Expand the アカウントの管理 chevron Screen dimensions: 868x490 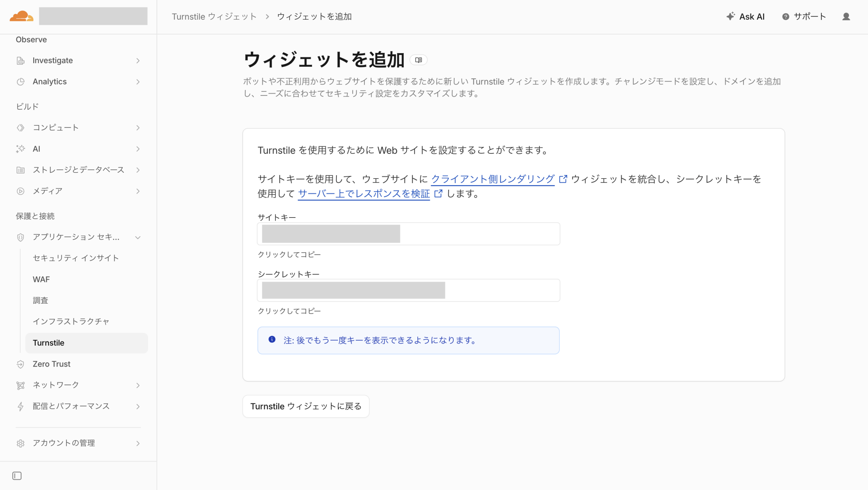138,443
